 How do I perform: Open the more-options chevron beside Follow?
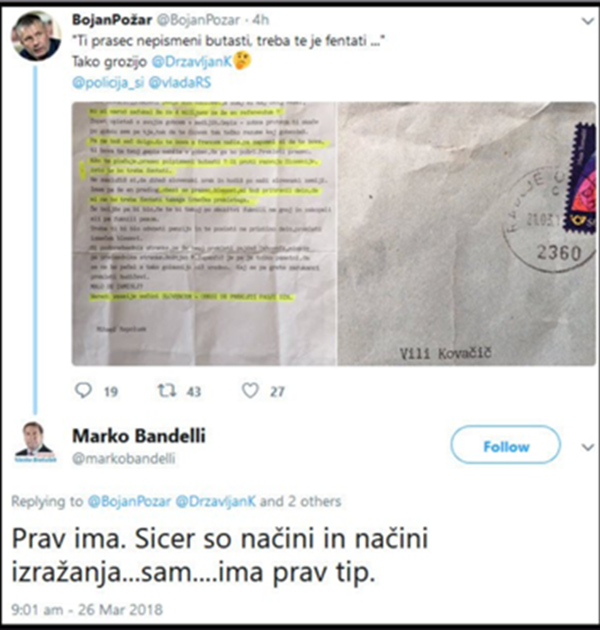[x=588, y=447]
